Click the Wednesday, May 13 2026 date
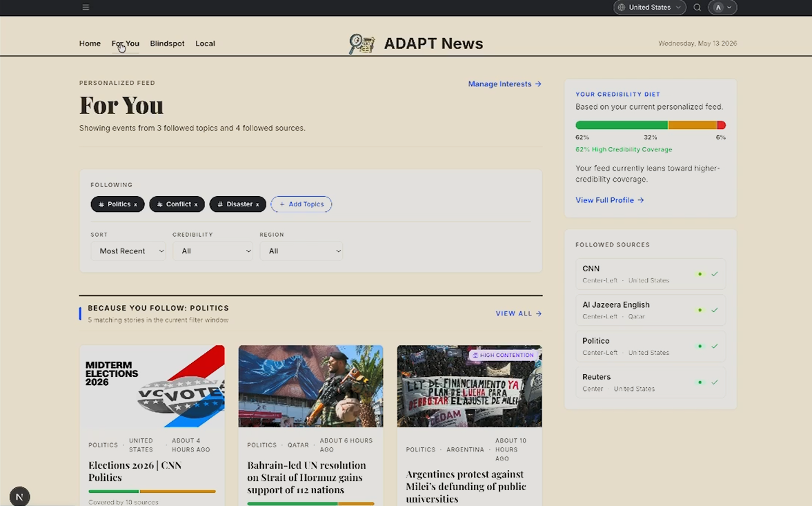Screen dimensions: 812x506 697,43
